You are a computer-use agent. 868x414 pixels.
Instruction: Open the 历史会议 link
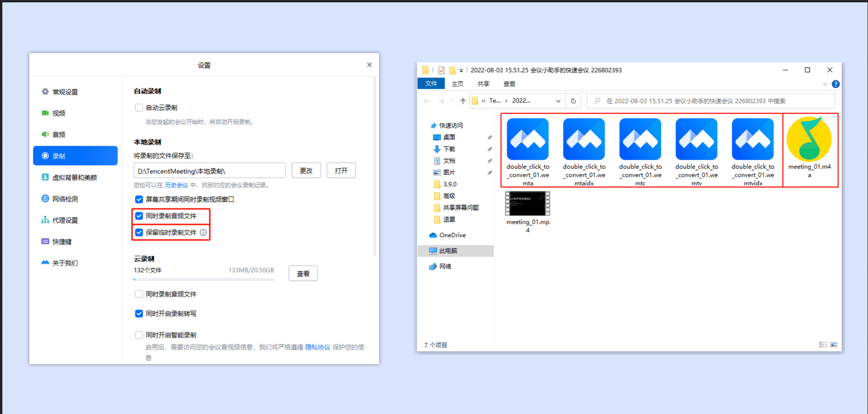click(176, 185)
